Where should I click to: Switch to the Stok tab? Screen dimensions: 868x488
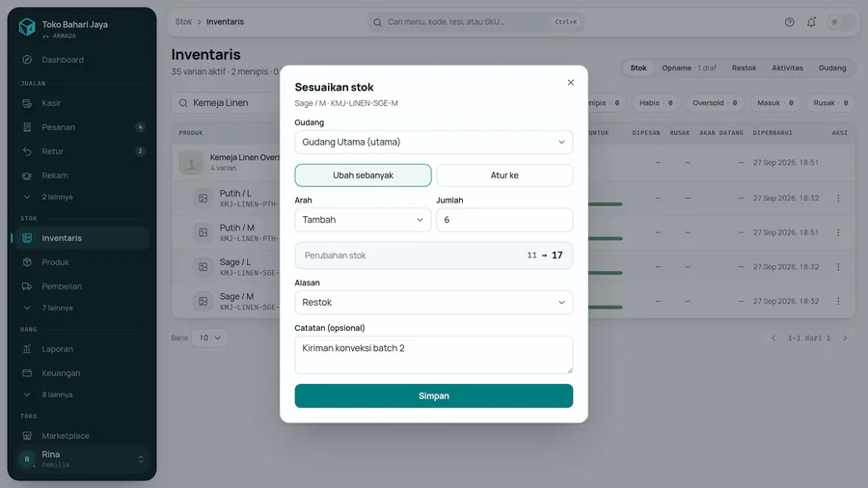(638, 68)
